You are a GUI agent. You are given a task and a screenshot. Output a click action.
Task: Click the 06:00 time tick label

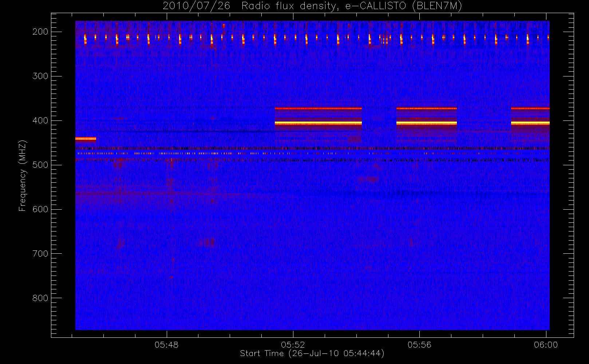click(x=546, y=345)
